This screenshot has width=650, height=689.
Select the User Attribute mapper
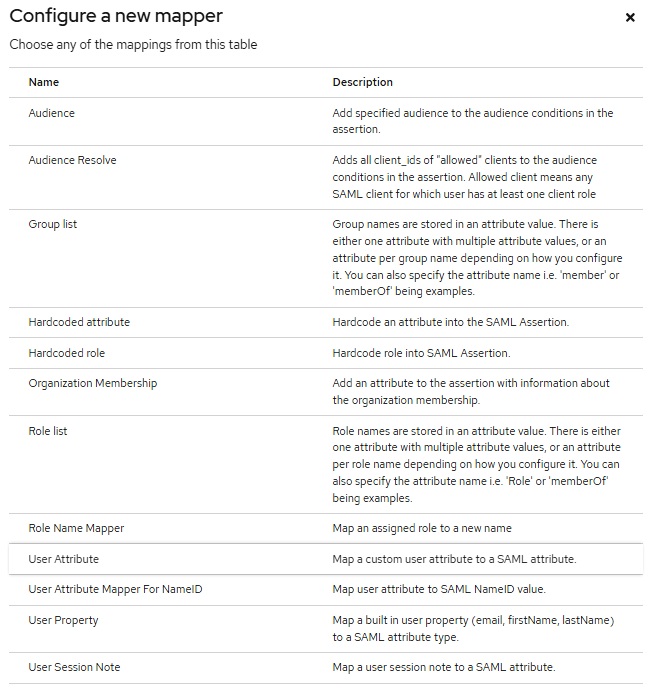pyautogui.click(x=326, y=559)
